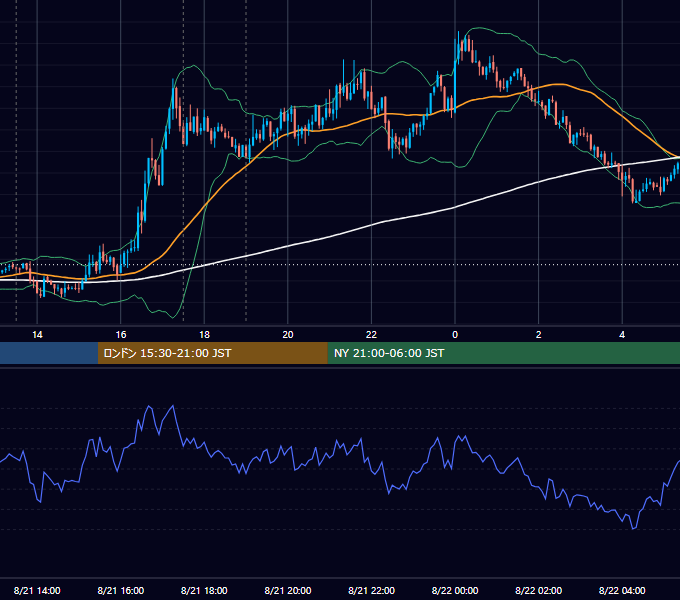Click hour label 16 on price chart axis
Viewport: 680px width, 600px height.
pyautogui.click(x=121, y=334)
